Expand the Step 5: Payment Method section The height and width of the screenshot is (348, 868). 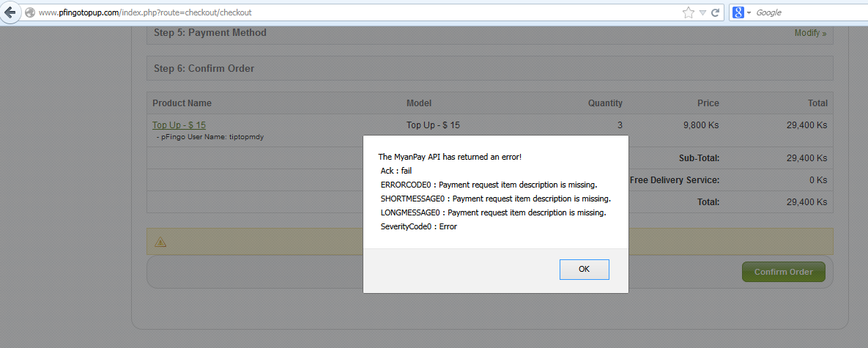pyautogui.click(x=489, y=33)
